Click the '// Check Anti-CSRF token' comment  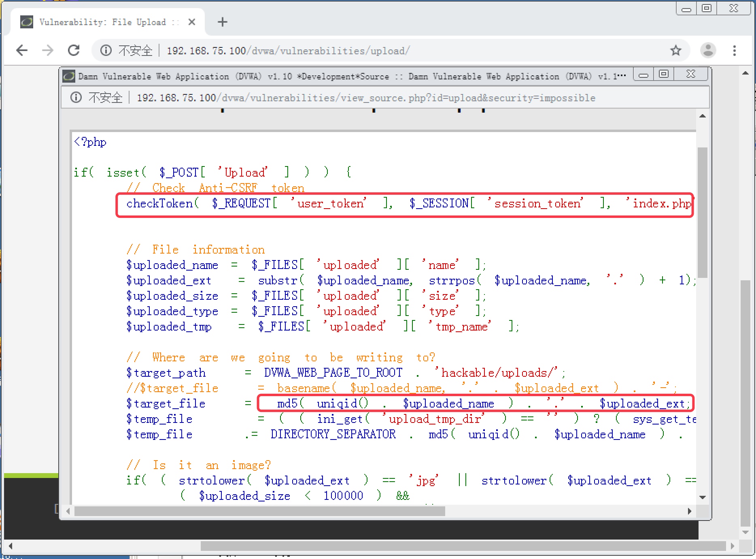pyautogui.click(x=215, y=188)
